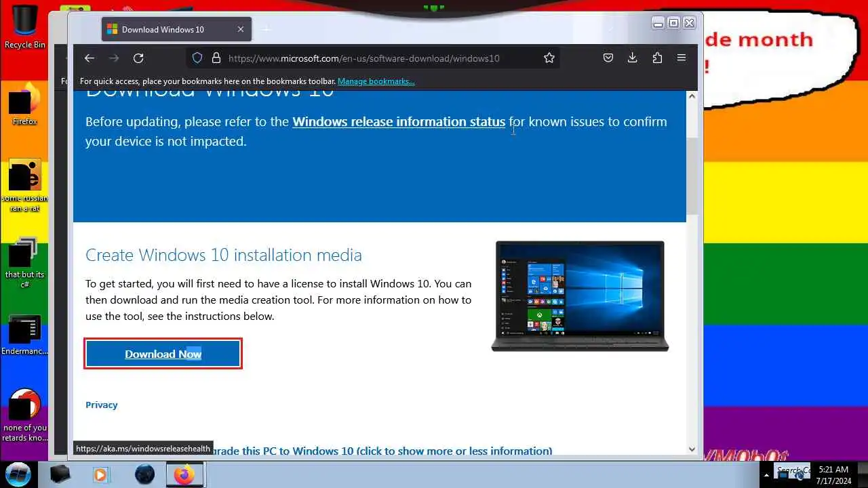
Task: Close the Download Windows 10 tab
Action: (x=241, y=30)
